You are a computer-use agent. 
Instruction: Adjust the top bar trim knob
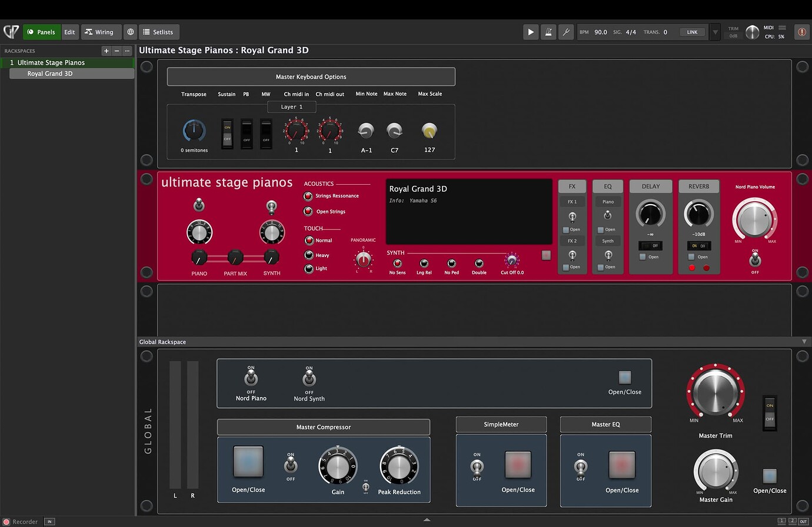752,32
